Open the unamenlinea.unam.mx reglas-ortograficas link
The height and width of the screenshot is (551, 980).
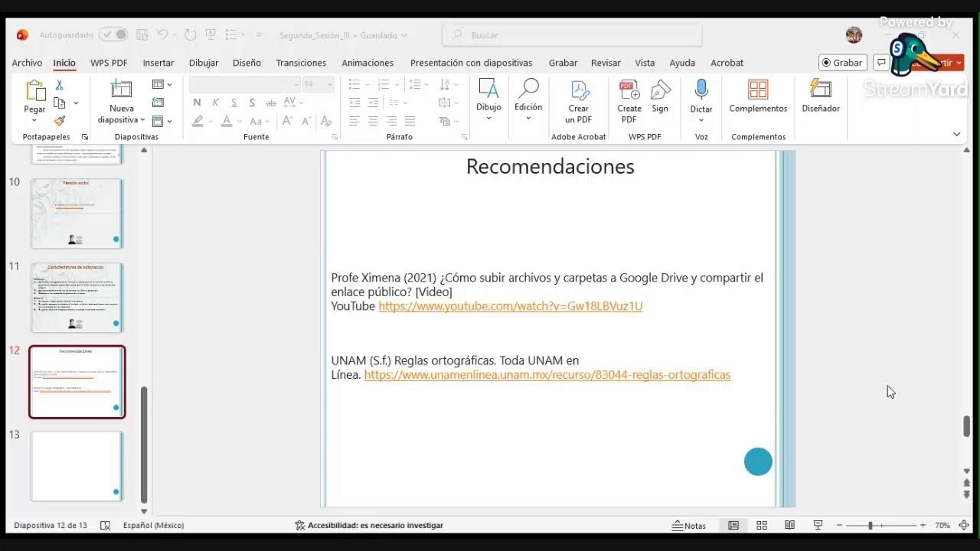(x=547, y=375)
